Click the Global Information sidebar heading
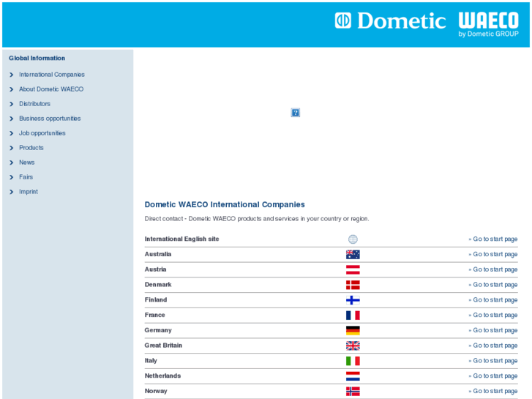 click(37, 58)
